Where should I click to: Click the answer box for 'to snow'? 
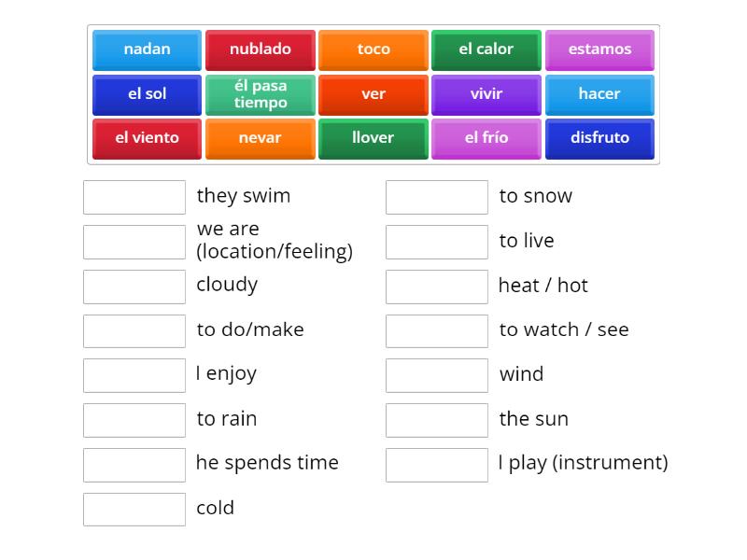point(437,197)
